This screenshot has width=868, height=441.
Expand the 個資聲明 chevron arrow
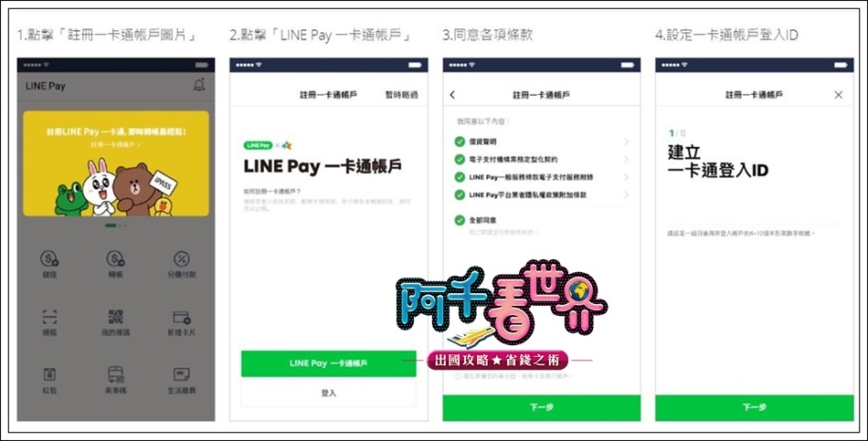point(627,142)
